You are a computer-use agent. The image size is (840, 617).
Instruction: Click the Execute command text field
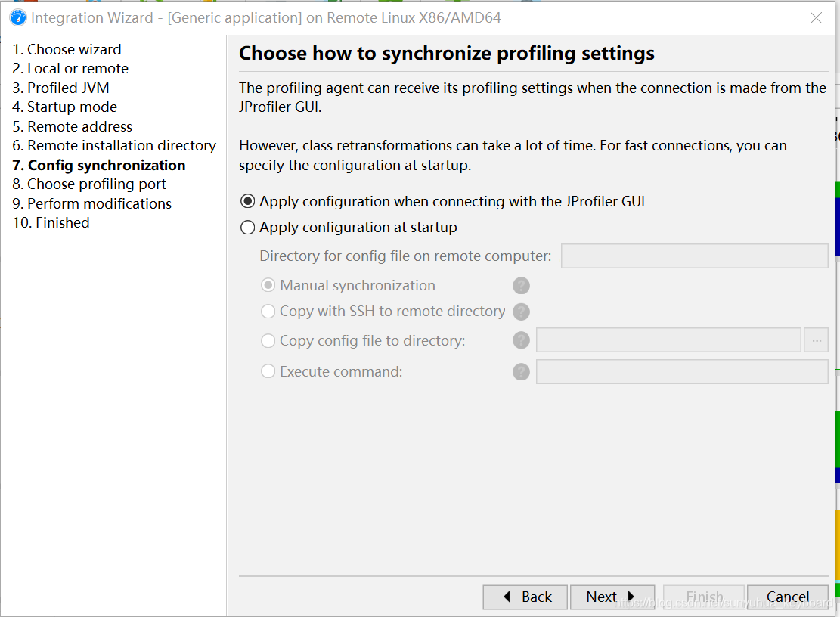tap(681, 372)
